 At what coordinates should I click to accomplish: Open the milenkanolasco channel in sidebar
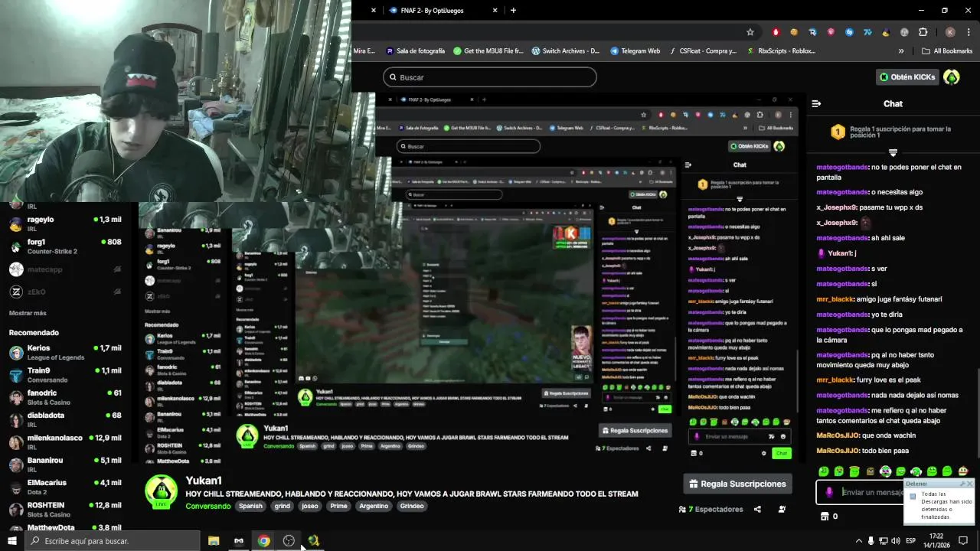click(65, 442)
